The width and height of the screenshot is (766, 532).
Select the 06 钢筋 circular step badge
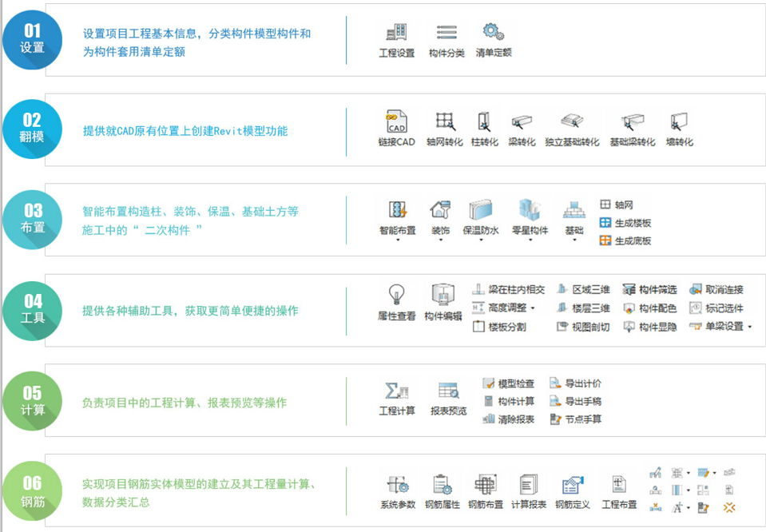pyautogui.click(x=32, y=490)
